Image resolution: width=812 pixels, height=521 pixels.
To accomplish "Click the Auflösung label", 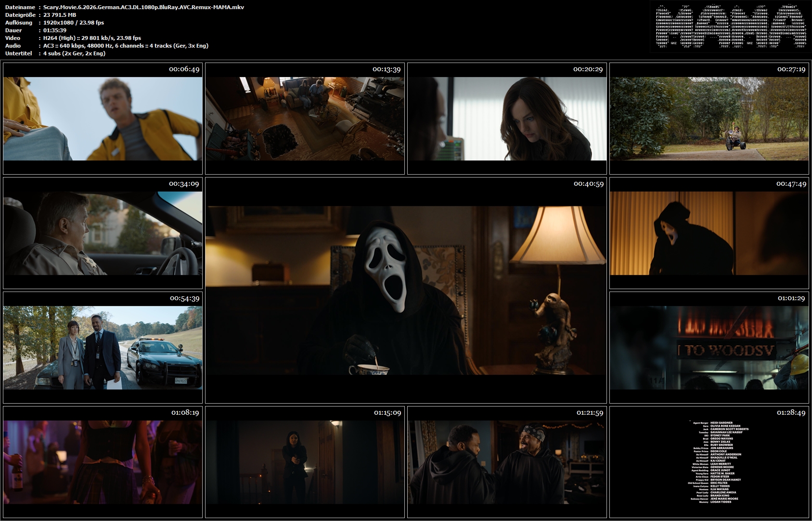I will (19, 23).
